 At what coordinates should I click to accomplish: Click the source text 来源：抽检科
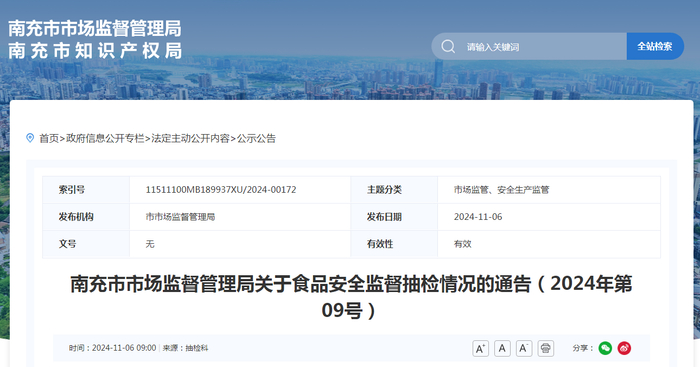click(185, 348)
